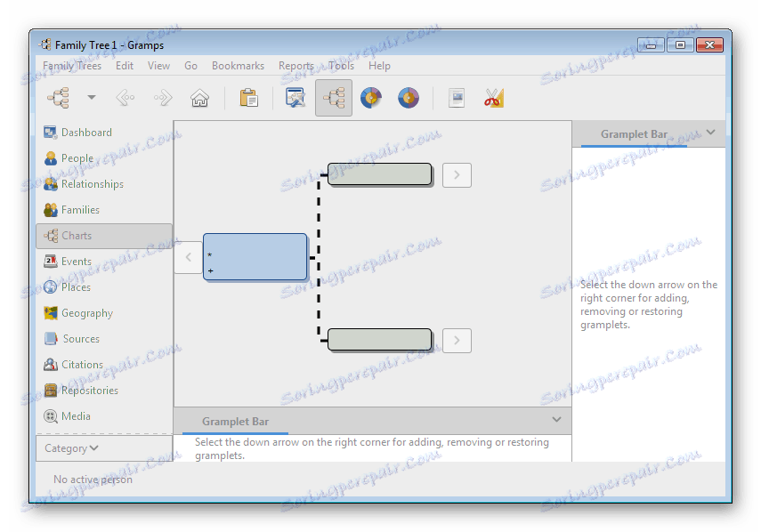Go forward with the next-person arrow
The image size is (761, 532).
pos(163,98)
